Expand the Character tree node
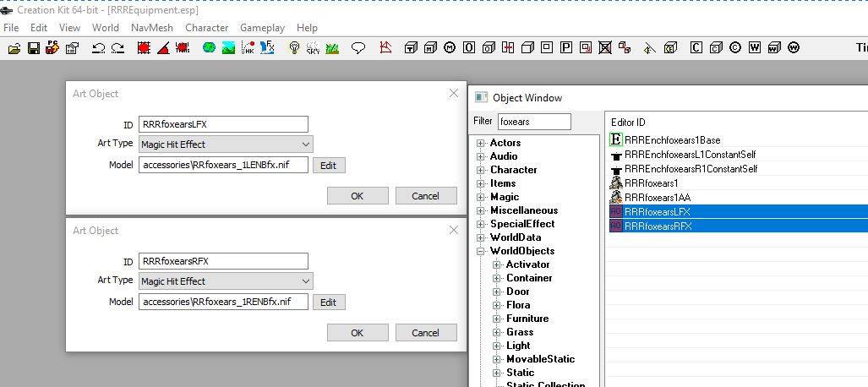Viewport: 868px width, 387px height. pos(481,170)
